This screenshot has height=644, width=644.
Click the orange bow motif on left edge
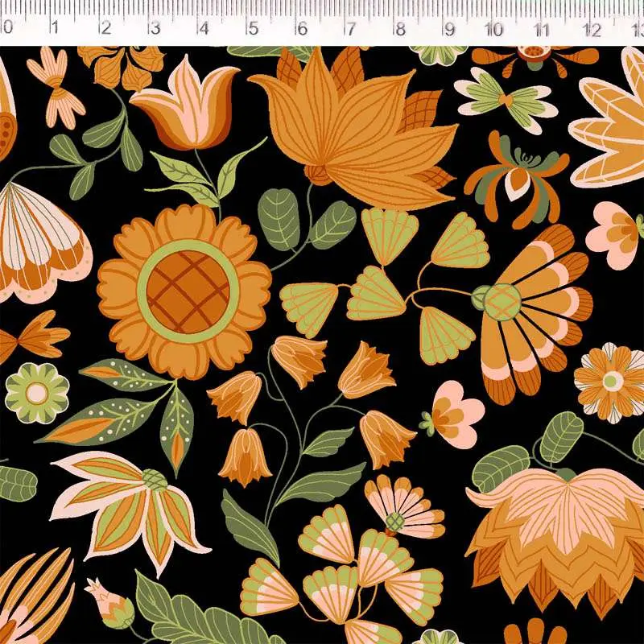[x=31, y=336]
